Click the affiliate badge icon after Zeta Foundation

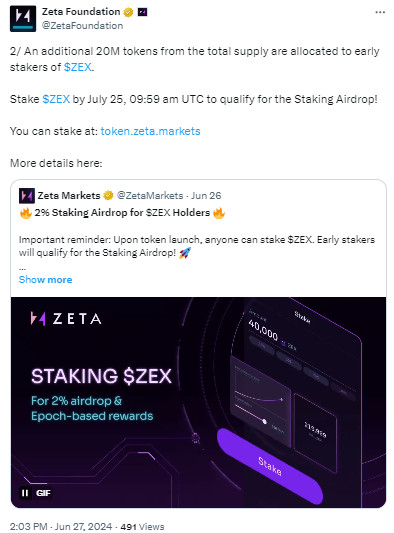[x=142, y=12]
